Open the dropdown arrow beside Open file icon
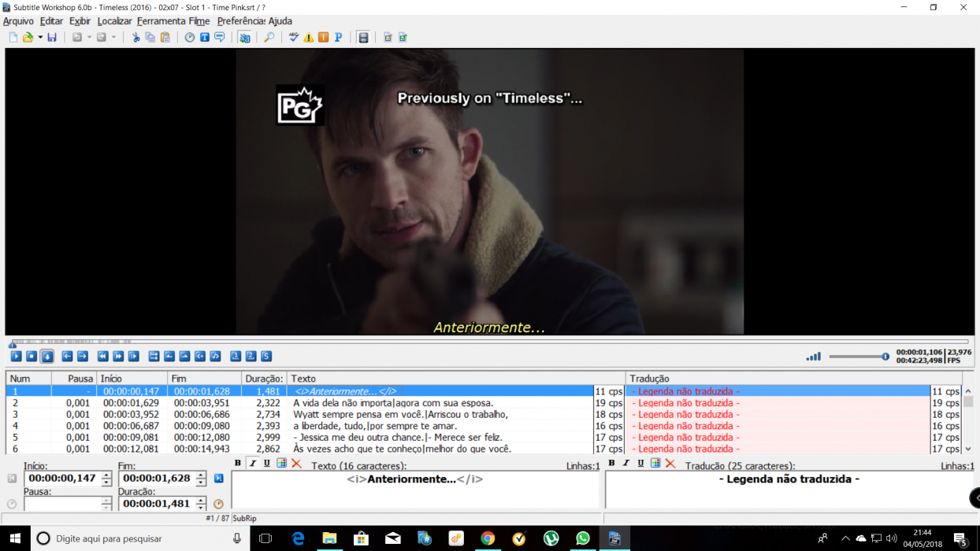The image size is (980, 551). click(40, 37)
